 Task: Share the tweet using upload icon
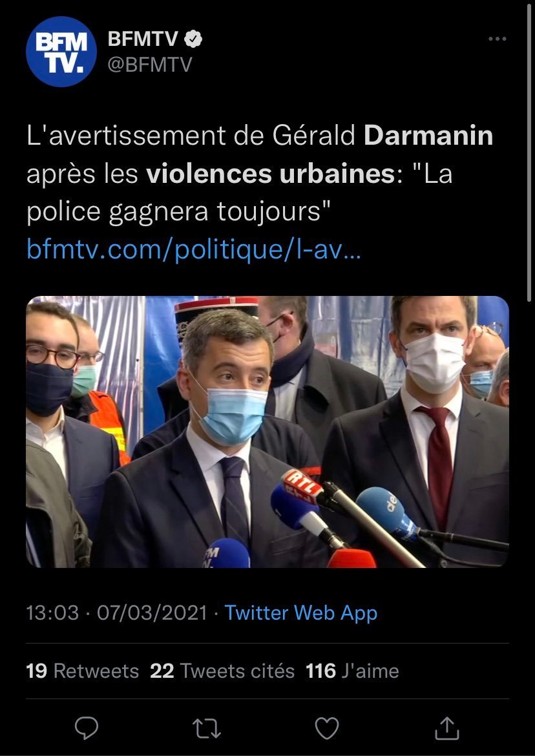click(x=446, y=728)
